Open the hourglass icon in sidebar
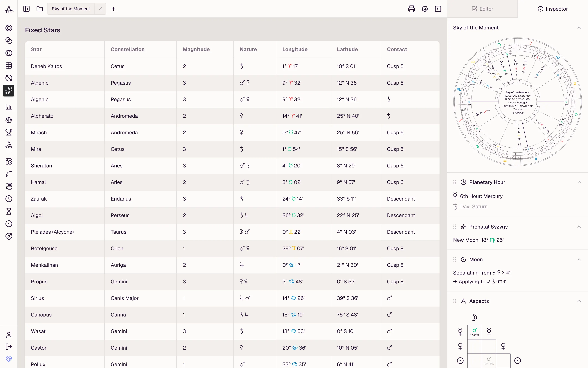The image size is (588, 368). (9, 211)
